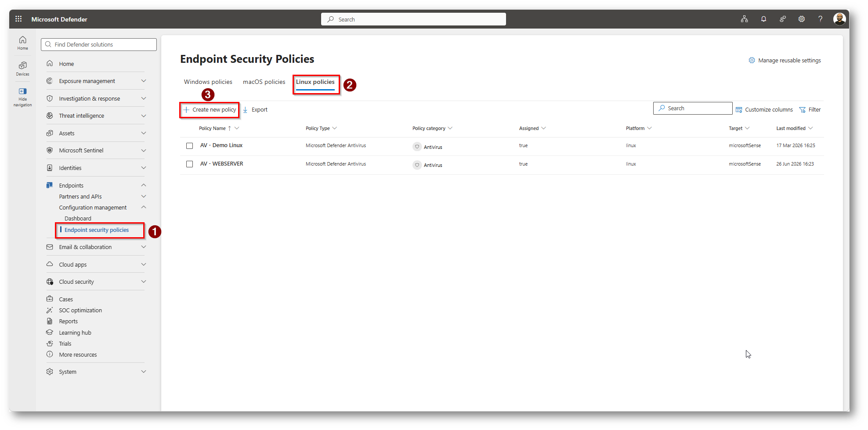868x430 pixels.
Task: Click the Endpoints icon in sidebar
Action: pos(50,185)
